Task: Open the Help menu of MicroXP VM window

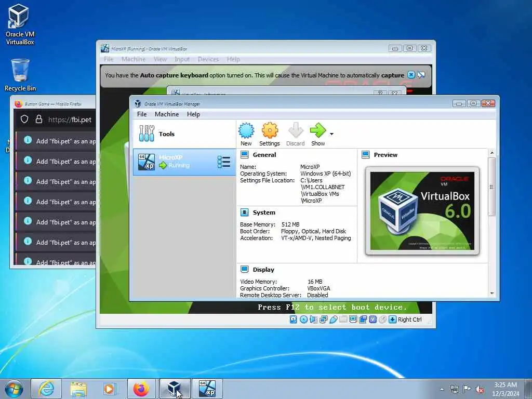Action: click(233, 59)
